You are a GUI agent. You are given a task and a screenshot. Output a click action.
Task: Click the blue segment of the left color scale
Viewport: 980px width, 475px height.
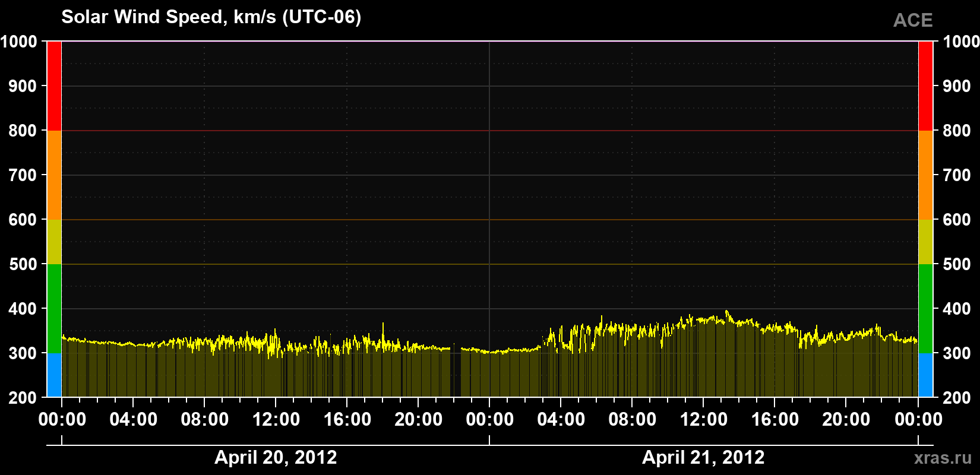click(x=54, y=375)
